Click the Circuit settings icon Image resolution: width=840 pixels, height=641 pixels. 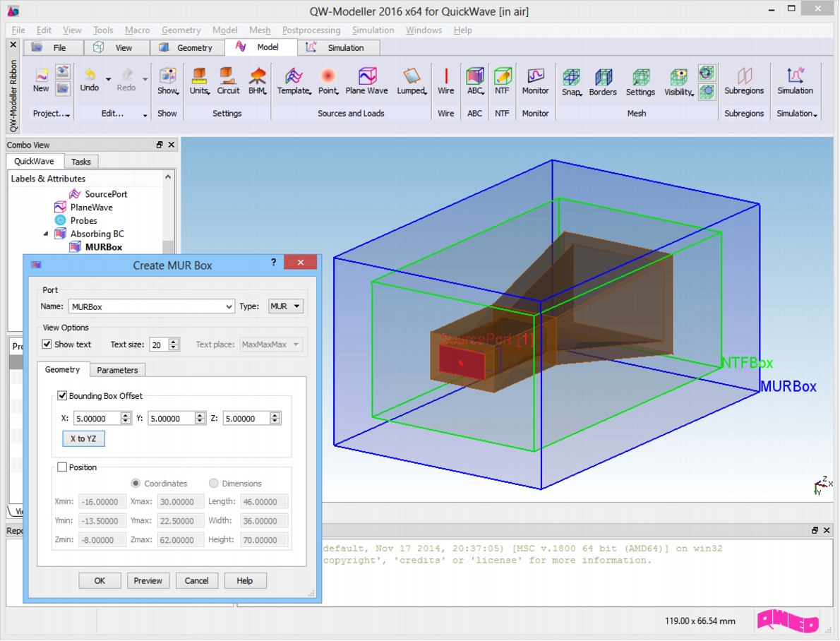pos(228,75)
